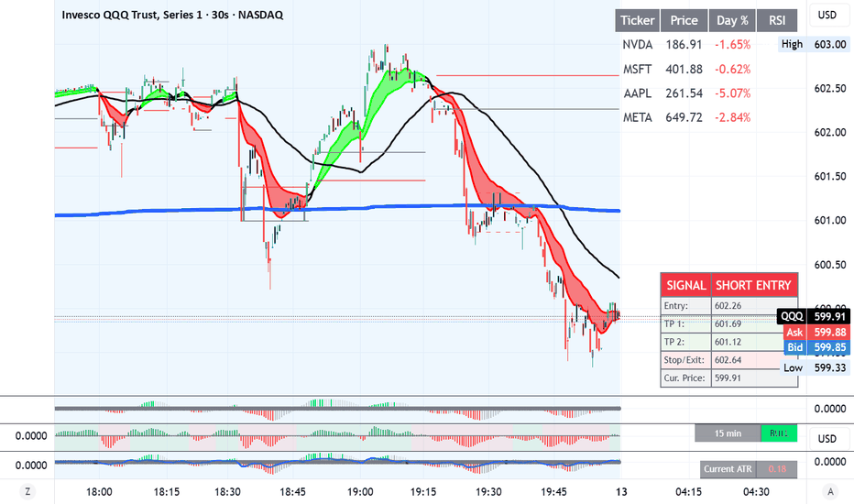Click the red Ask price label
854x504 pixels.
[x=816, y=332]
